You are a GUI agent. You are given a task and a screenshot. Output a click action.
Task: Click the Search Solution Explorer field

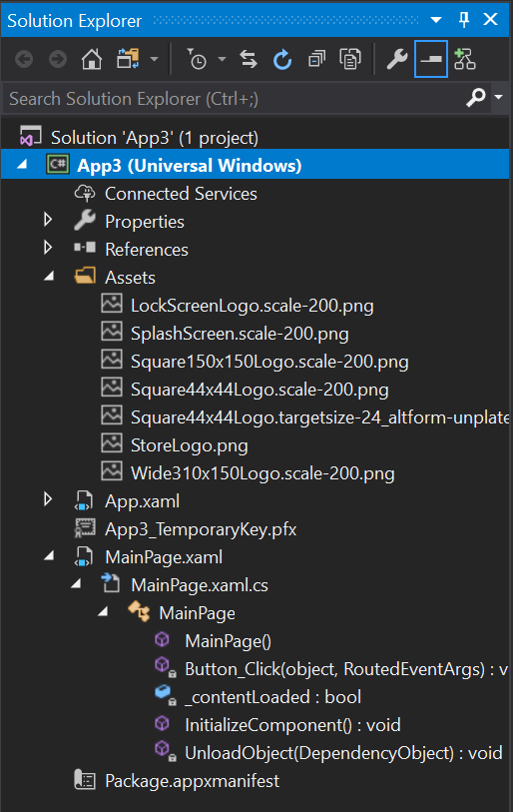click(234, 99)
